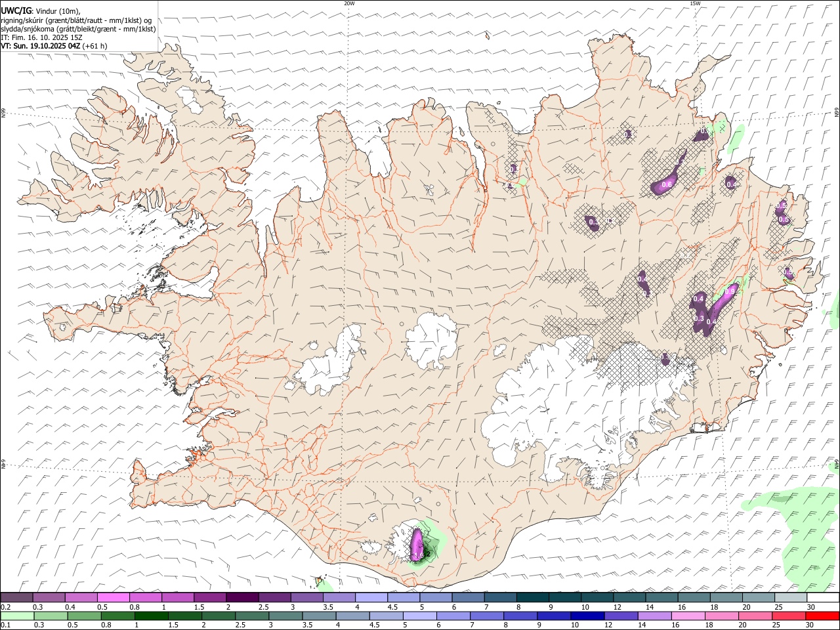
Task: Click the '0.6' value on the northeast purple patch
Action: tap(667, 185)
